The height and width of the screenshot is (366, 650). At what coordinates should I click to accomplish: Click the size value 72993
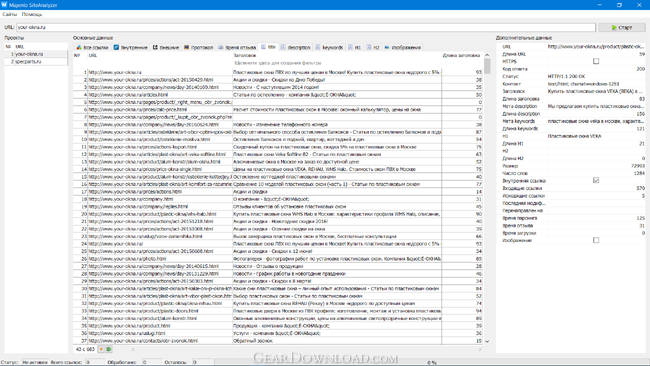pos(638,166)
